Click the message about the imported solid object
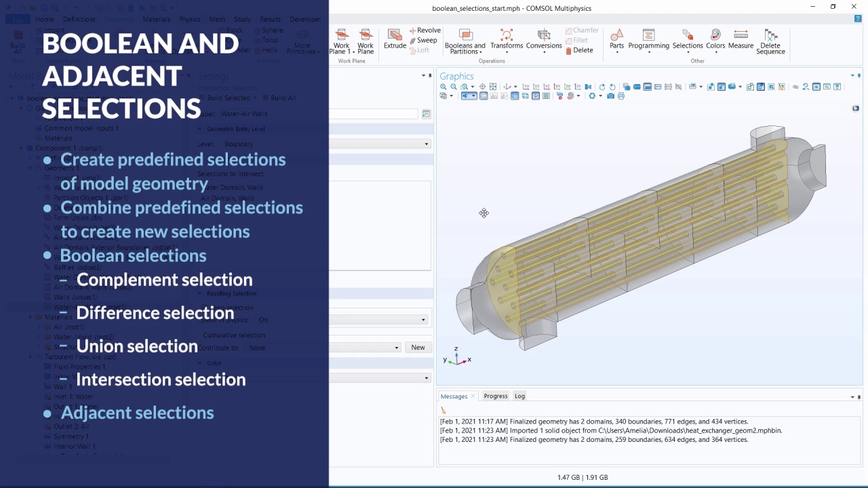This screenshot has height=488, width=868. (x=611, y=430)
